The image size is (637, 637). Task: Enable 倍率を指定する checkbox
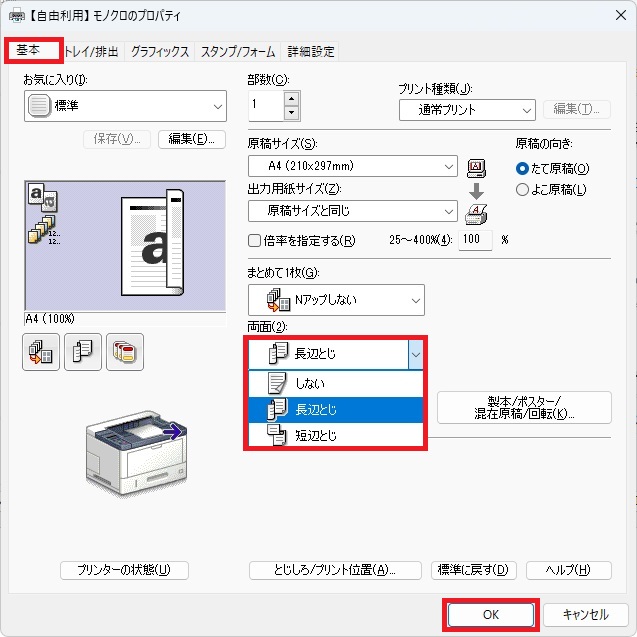[x=302, y=240]
